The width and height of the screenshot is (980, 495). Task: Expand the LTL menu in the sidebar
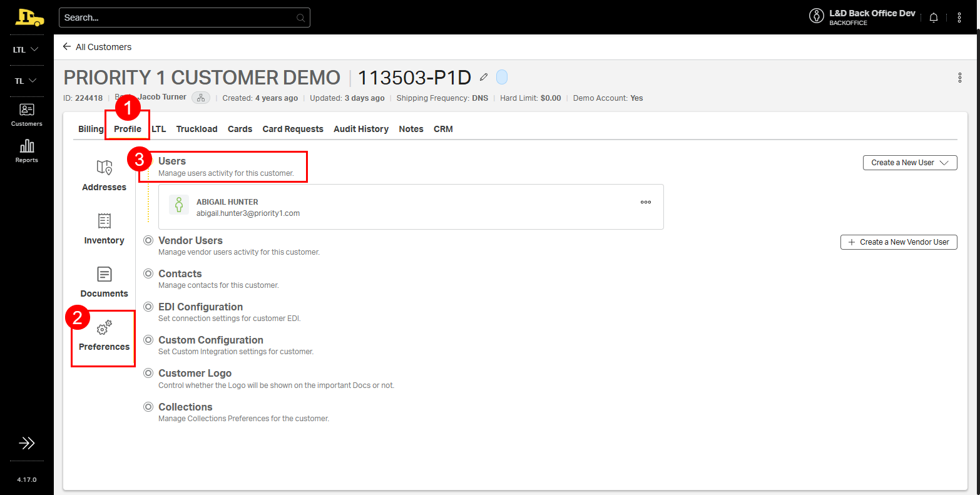point(26,49)
